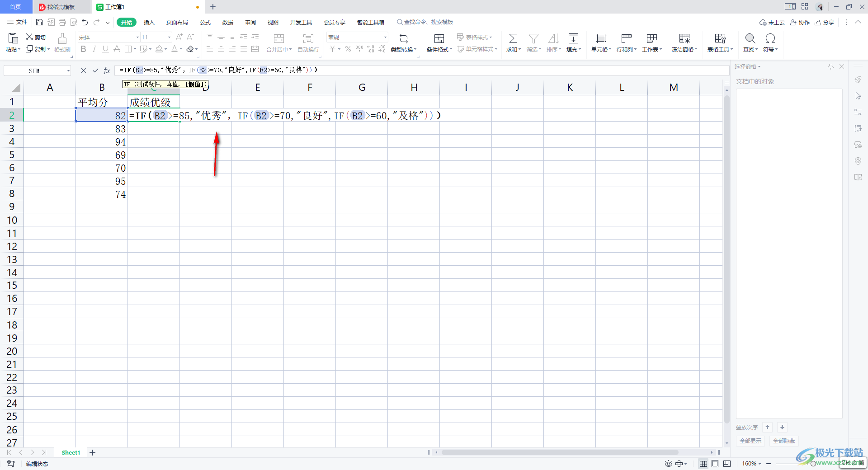Viewport: 868px width, 470px height.
Task: Click the zoom out minus button
Action: (769, 464)
